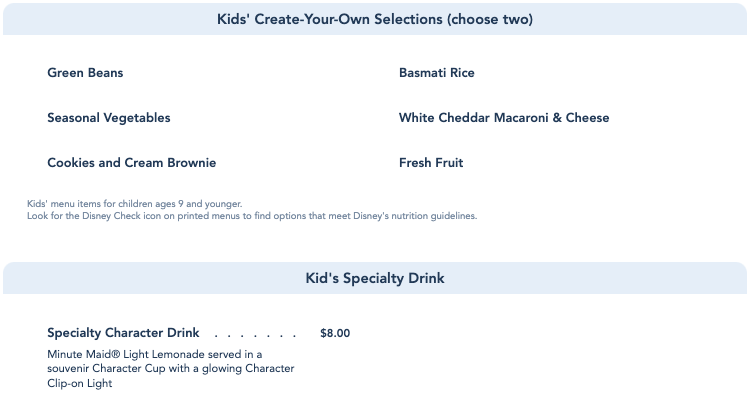Pick White Cheddar Macaroni & Cheese
The width and height of the screenshot is (749, 405).
(x=503, y=118)
